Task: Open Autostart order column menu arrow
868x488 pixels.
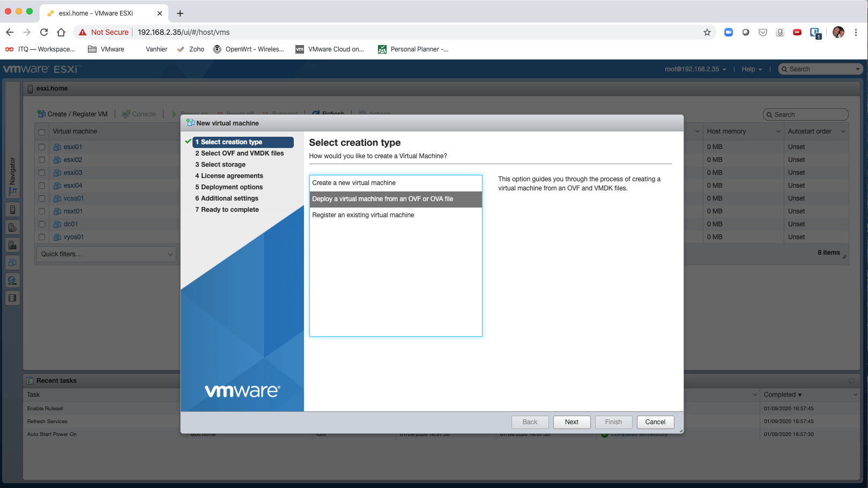Action: point(843,131)
